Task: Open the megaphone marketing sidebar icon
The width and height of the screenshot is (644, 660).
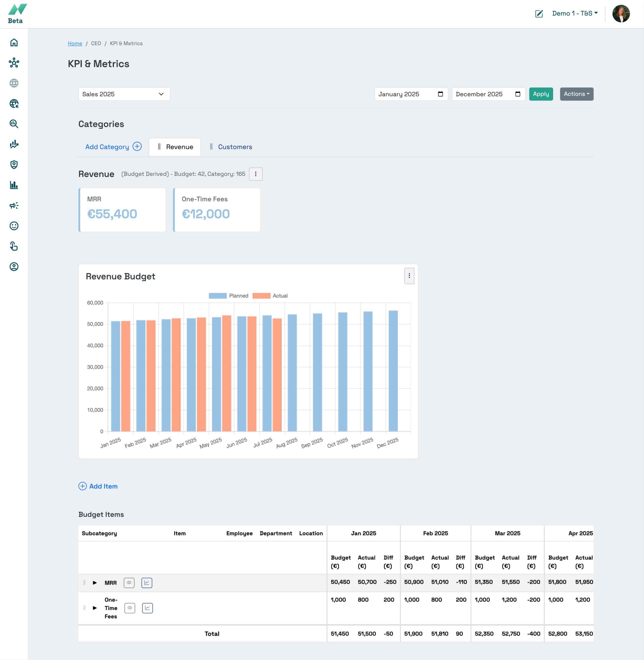Action: point(14,205)
